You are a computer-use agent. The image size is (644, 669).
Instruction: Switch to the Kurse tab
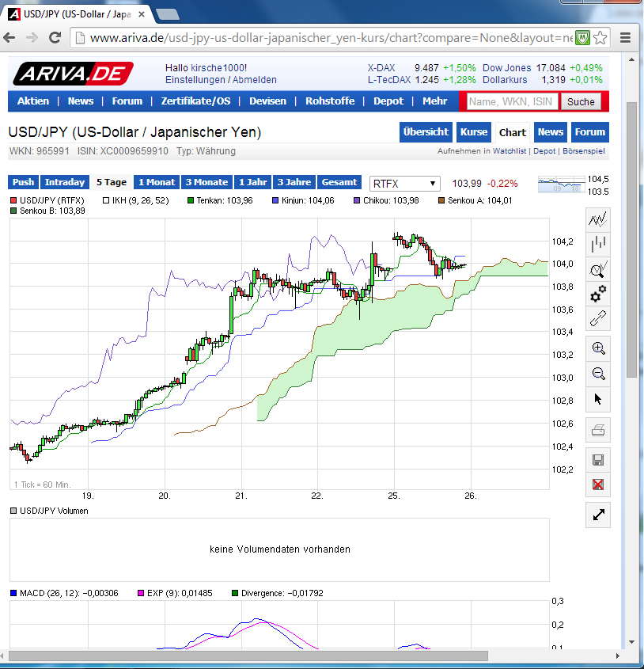click(474, 132)
